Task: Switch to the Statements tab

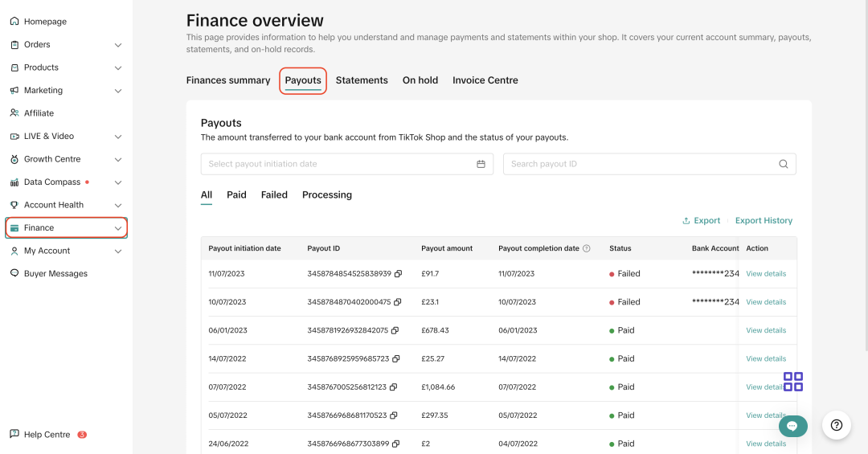Action: pos(362,80)
